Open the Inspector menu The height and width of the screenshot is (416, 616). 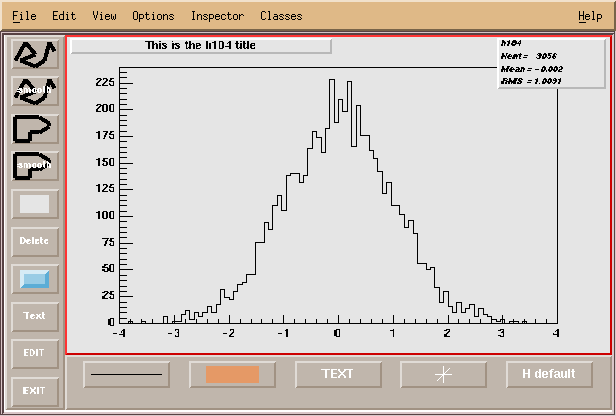[x=217, y=16]
